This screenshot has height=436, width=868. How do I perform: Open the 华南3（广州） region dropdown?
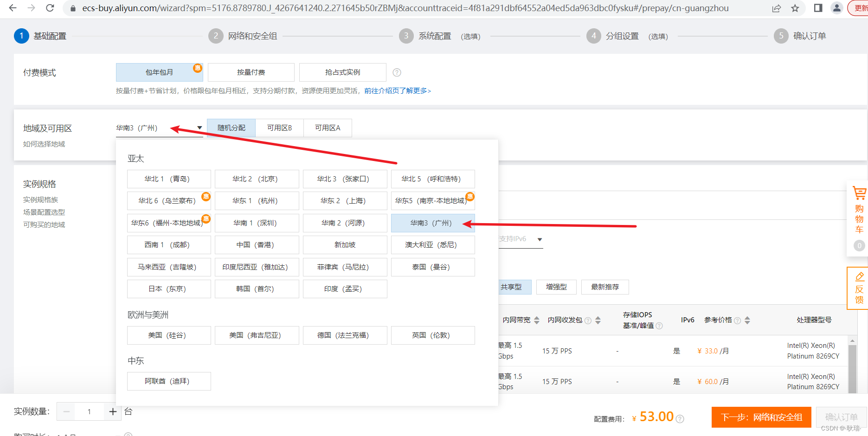coord(159,128)
